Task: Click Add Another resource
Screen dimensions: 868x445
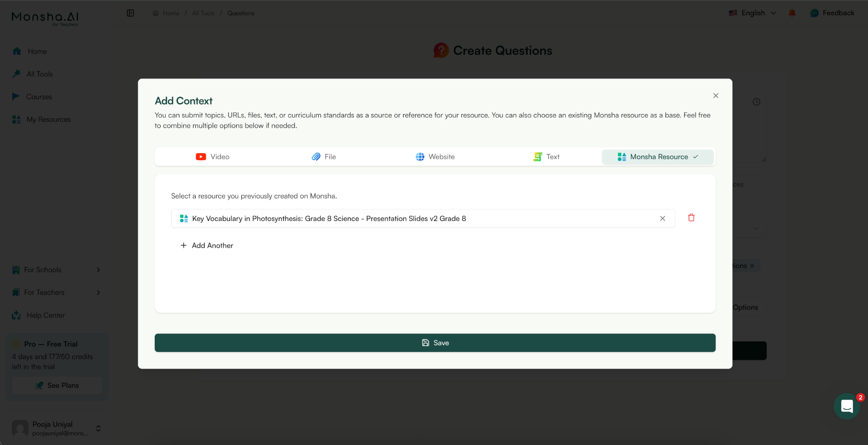Action: 207,245
